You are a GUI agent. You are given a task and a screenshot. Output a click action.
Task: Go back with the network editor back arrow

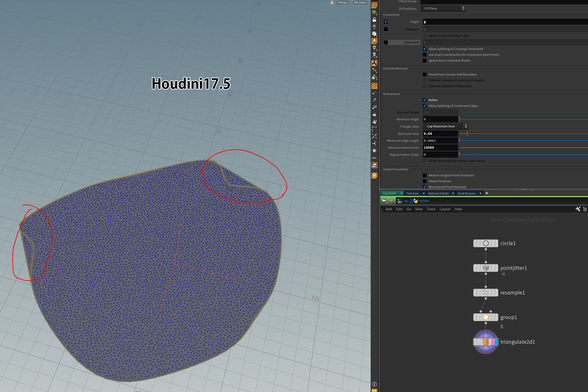[384, 201]
